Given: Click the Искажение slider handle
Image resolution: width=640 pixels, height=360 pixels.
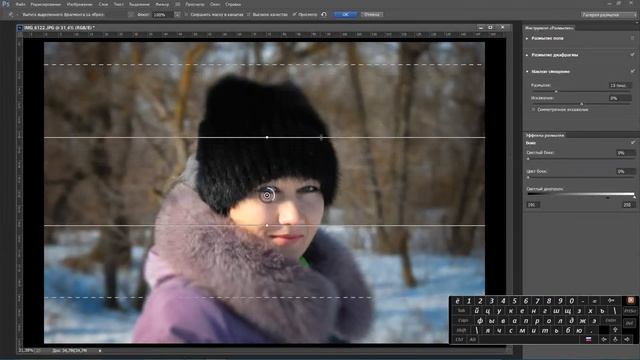Looking at the screenshot, I should click(x=582, y=104).
